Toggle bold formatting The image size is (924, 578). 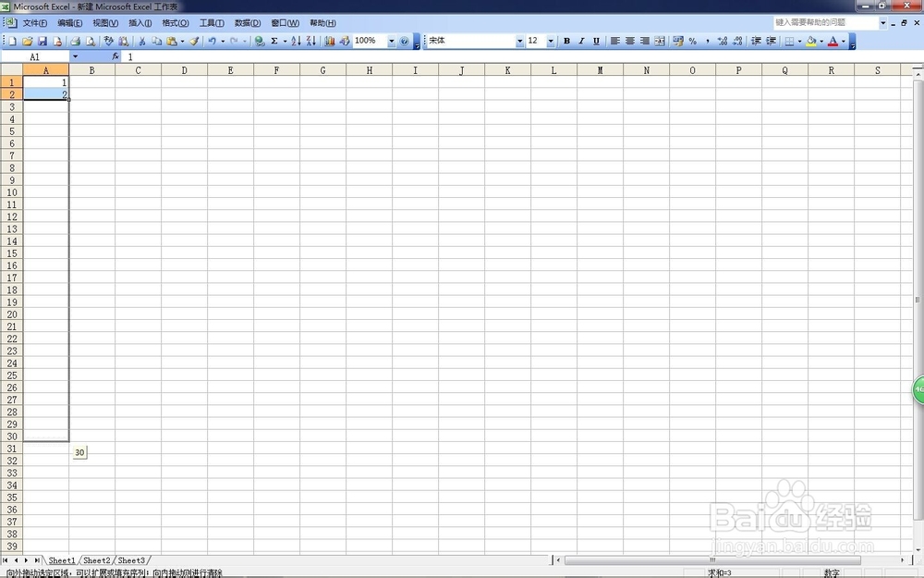[x=565, y=41]
